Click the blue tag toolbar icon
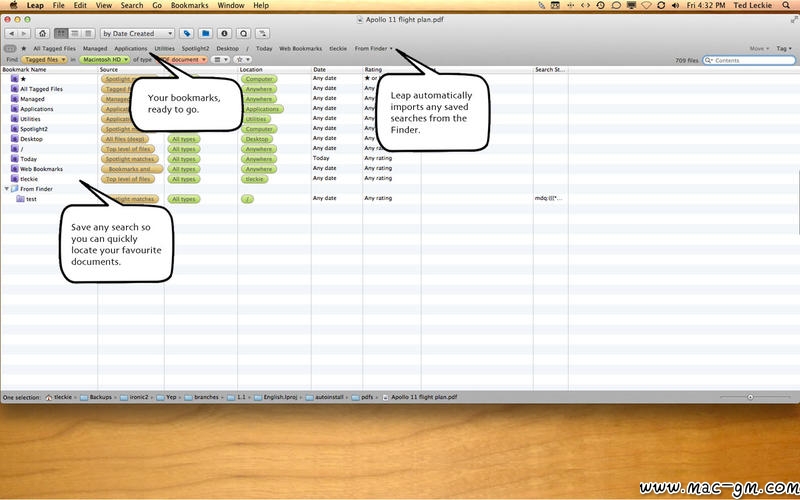This screenshot has height=500, width=800. [187, 33]
